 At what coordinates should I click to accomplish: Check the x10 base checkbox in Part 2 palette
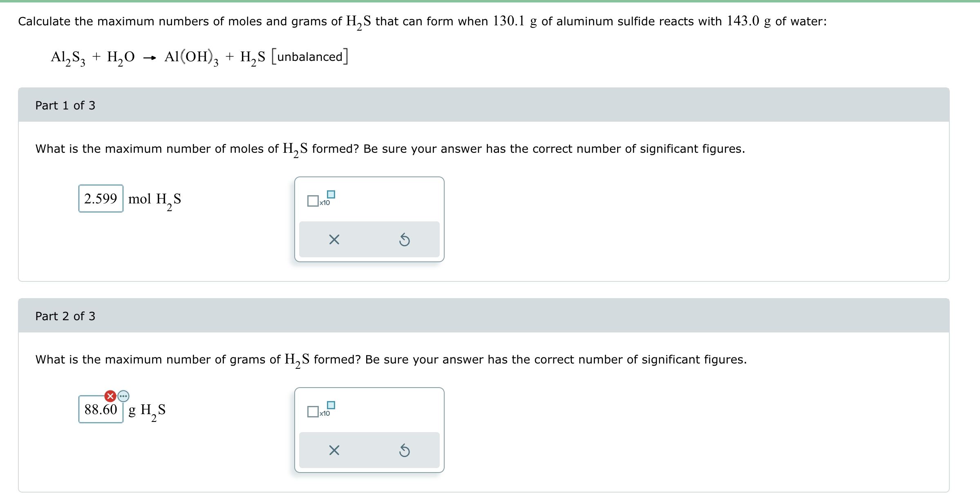313,411
